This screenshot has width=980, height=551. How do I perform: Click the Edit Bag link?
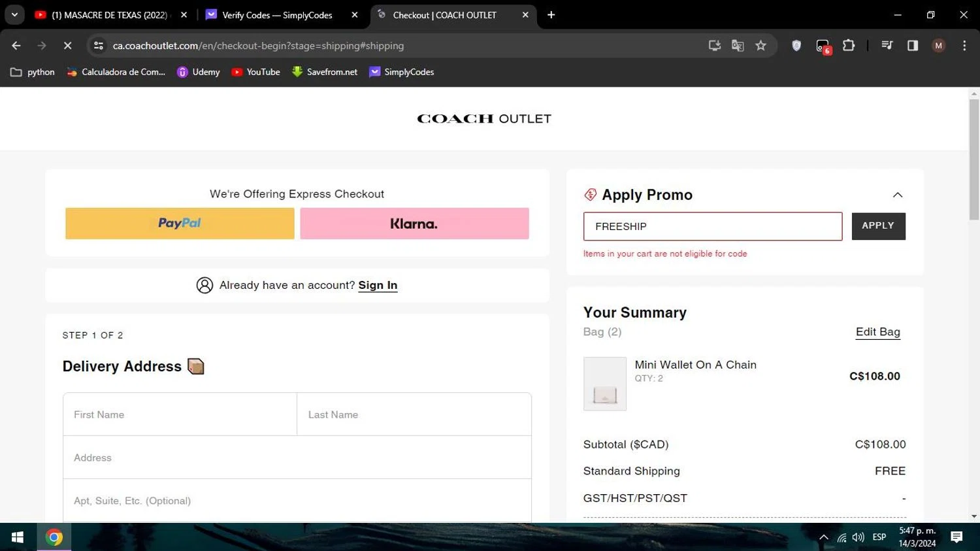click(x=878, y=332)
